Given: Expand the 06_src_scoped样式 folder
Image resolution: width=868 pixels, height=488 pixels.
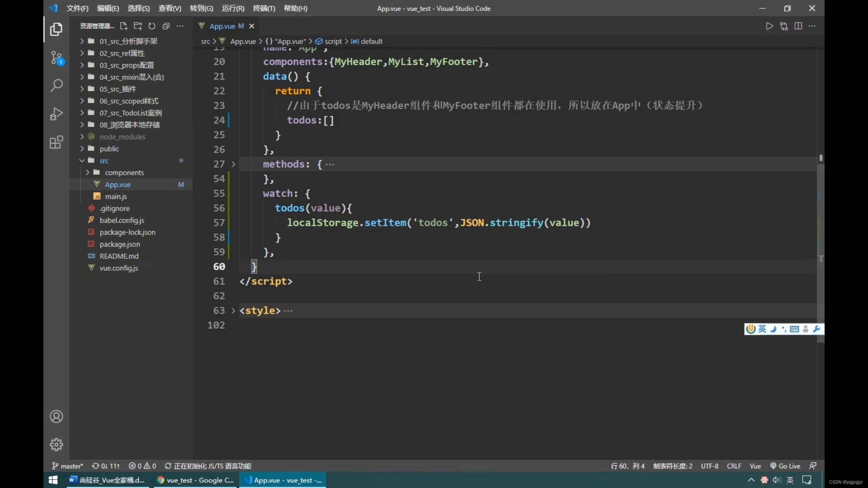Looking at the screenshot, I should (131, 101).
